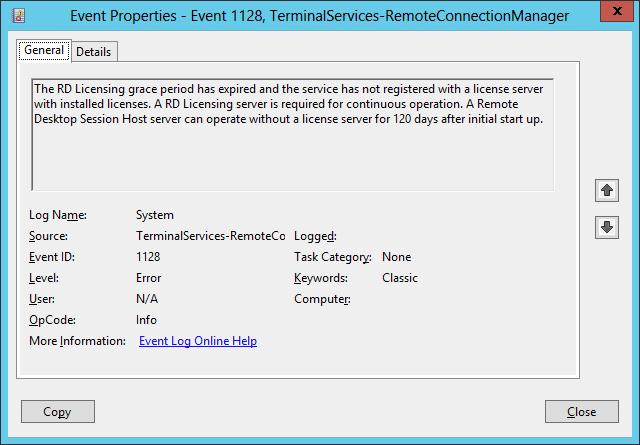The height and width of the screenshot is (445, 640).
Task: Click the Task Category value None
Action: [396, 257]
